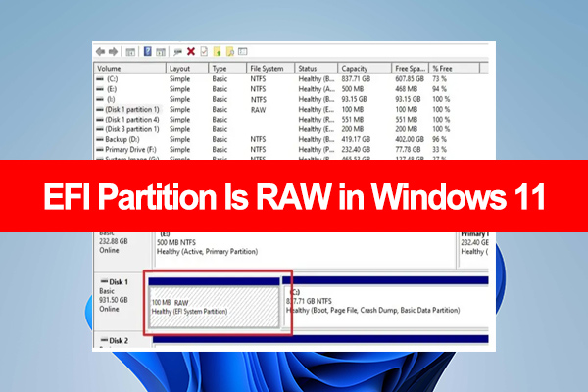
Task: Click the connect/rescan key icon in toolbar
Action: tap(177, 52)
